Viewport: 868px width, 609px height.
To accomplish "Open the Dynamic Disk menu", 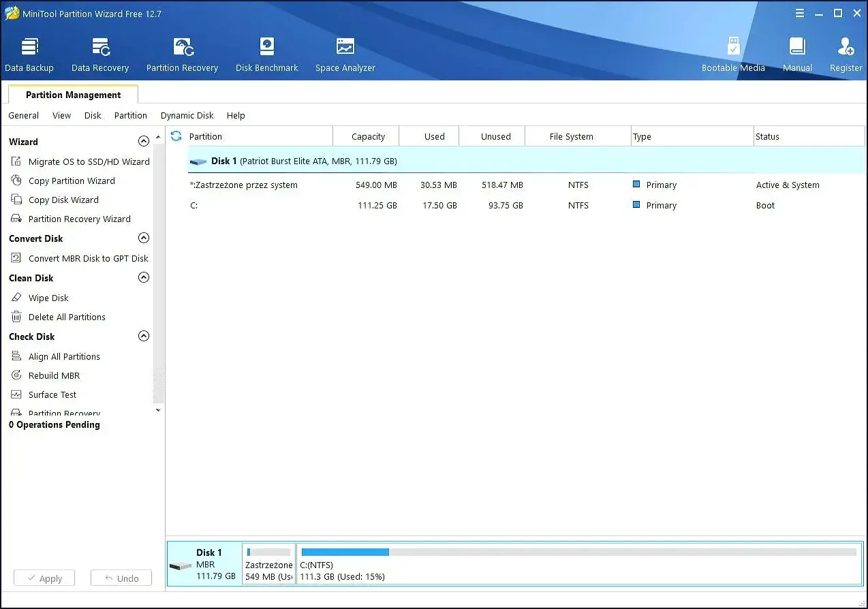I will pyautogui.click(x=187, y=115).
